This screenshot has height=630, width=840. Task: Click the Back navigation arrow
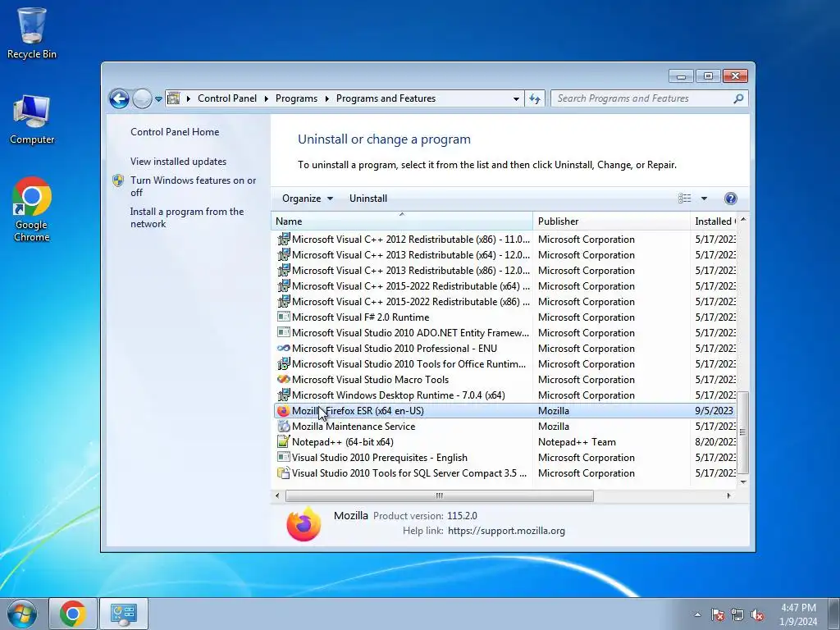[119, 98]
